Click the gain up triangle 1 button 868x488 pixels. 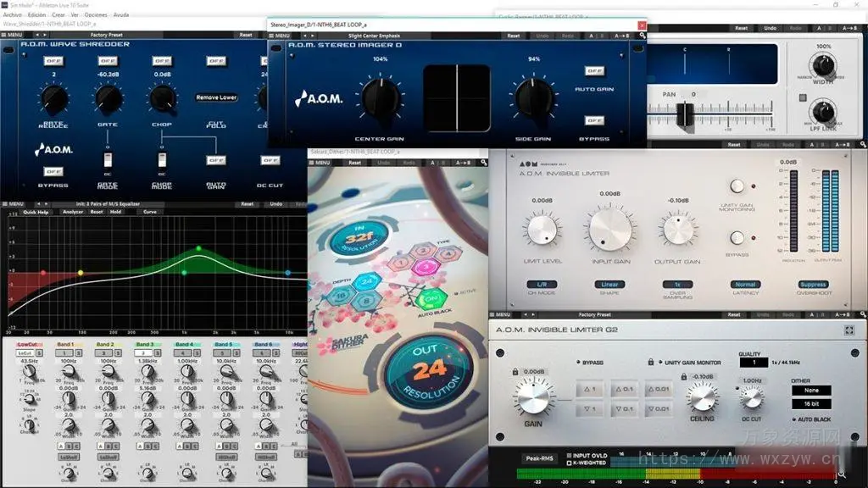[590, 389]
